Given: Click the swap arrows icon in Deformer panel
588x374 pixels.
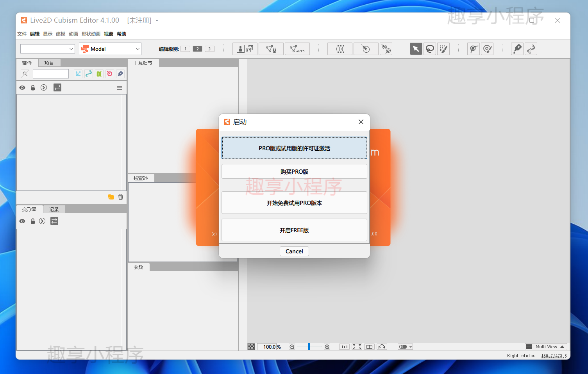Looking at the screenshot, I should tap(54, 221).
